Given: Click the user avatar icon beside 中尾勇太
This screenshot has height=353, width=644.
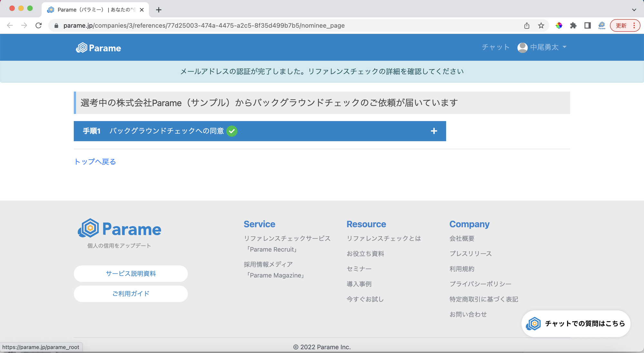Looking at the screenshot, I should tap(522, 47).
